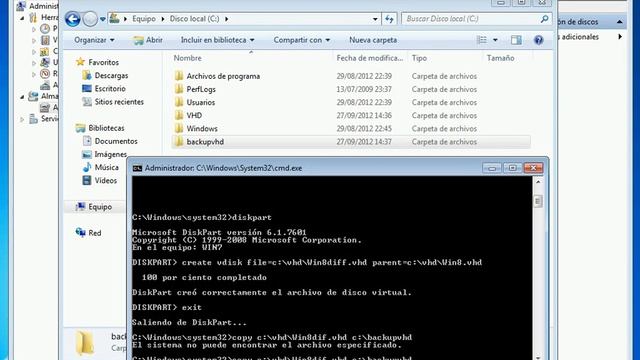Expand the arrow after Disco local (C:) breadcrumb

point(227,19)
